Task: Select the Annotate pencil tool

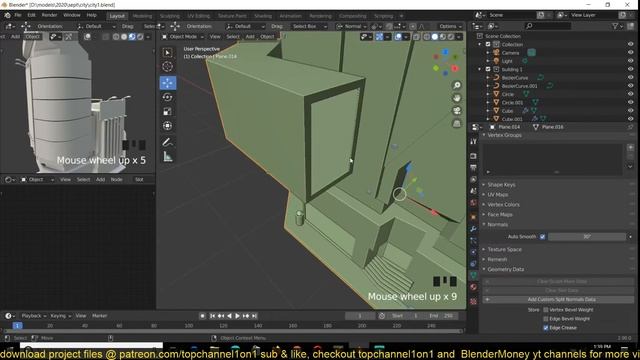Action: coord(167,142)
